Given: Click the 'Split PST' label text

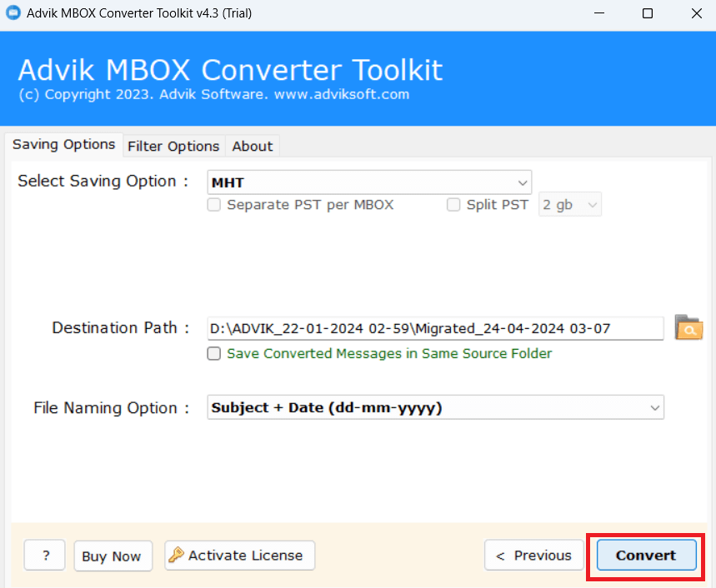Looking at the screenshot, I should point(498,205).
